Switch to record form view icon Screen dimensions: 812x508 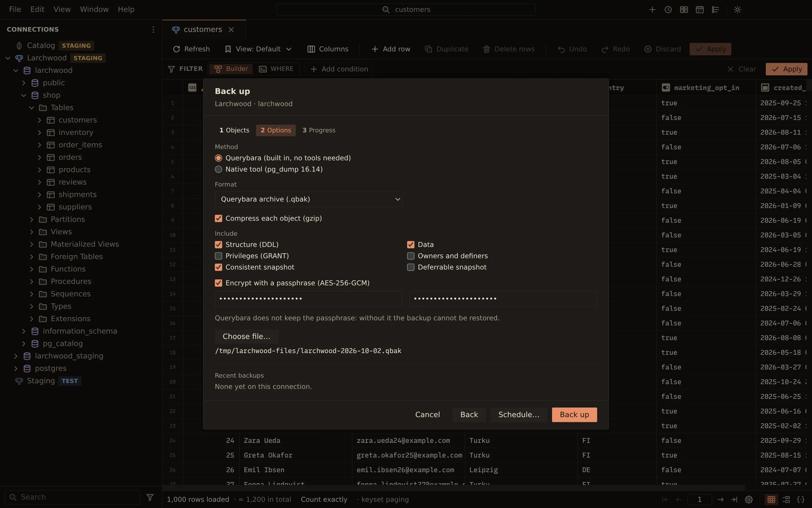(x=786, y=499)
